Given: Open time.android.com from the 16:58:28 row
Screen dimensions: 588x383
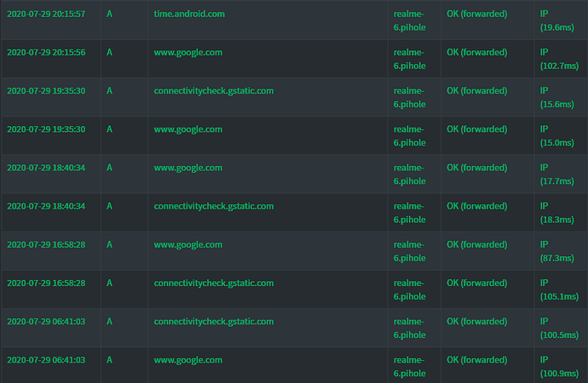Looking at the screenshot, I should pos(187,244).
